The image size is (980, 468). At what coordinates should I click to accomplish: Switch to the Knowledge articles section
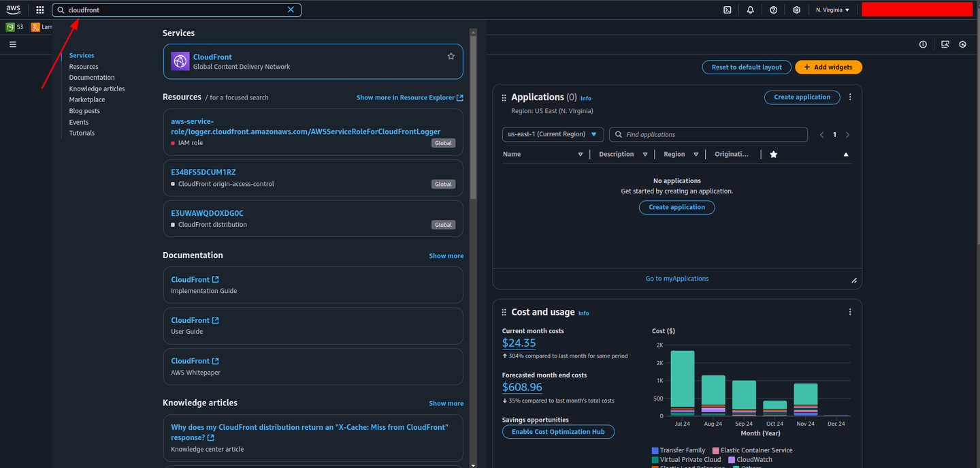pyautogui.click(x=97, y=88)
